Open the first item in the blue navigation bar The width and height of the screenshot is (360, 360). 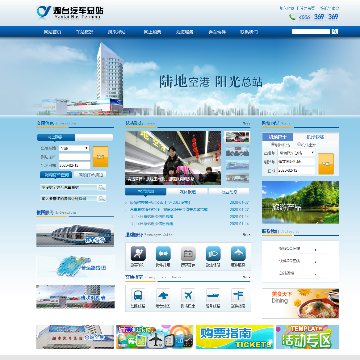pyautogui.click(x=52, y=32)
